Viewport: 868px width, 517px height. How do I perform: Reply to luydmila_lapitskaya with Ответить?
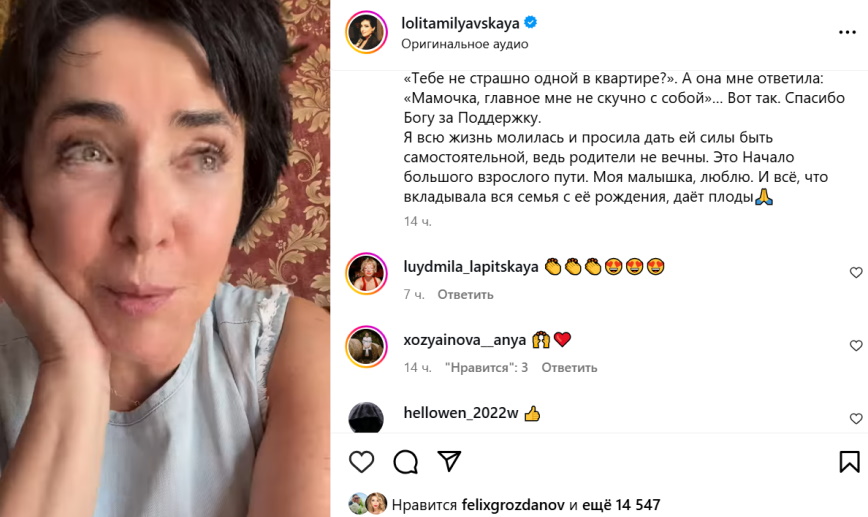[x=465, y=294]
